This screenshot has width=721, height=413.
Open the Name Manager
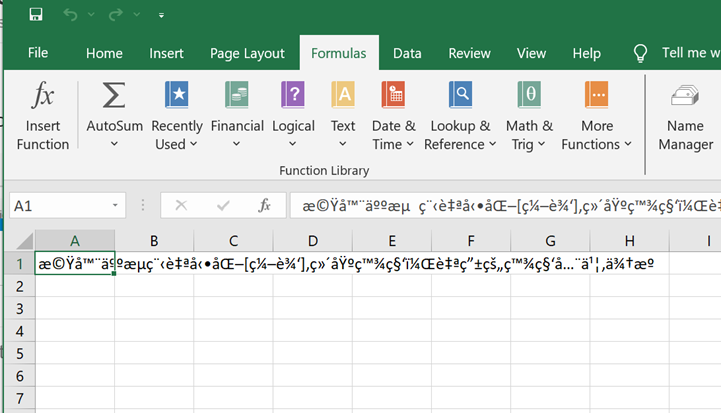[x=685, y=97]
